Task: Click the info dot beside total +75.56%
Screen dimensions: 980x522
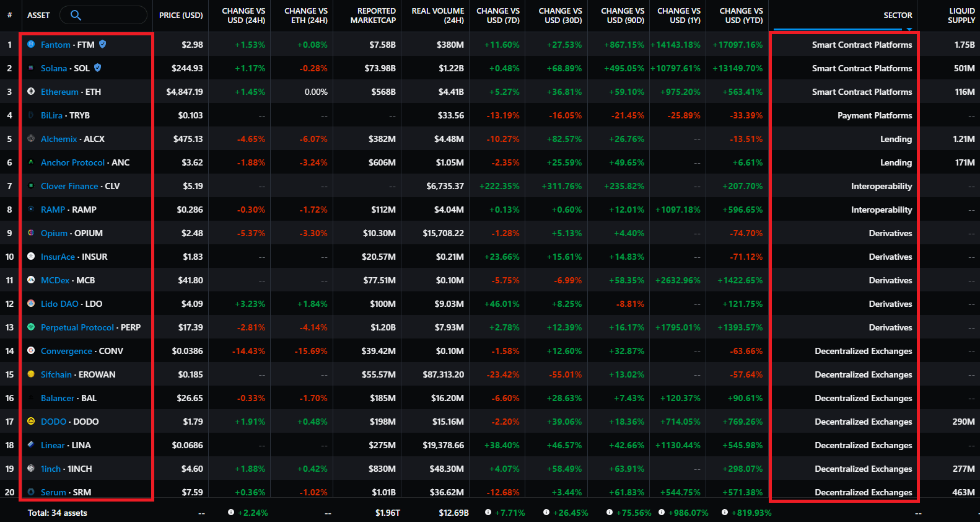Action: 610,513
